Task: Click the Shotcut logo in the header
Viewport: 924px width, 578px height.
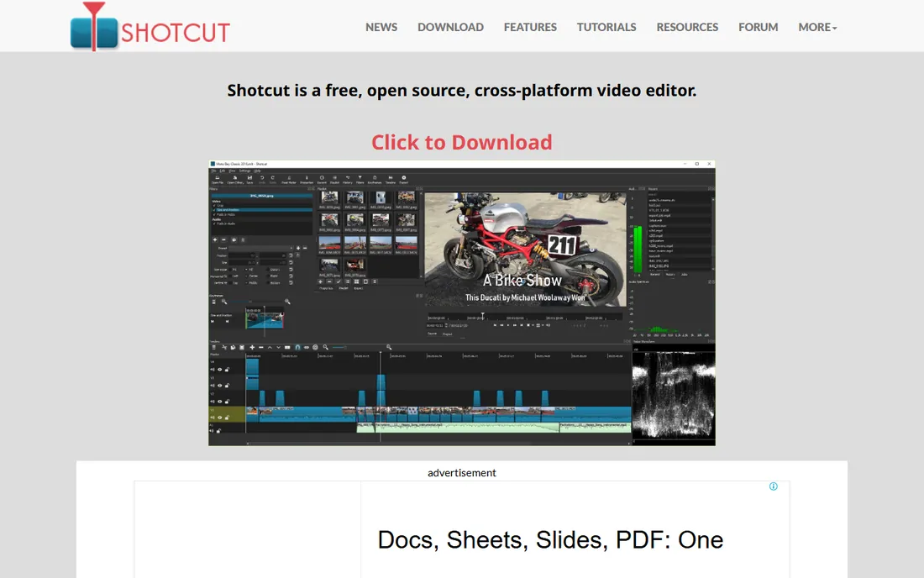Action: (150, 27)
